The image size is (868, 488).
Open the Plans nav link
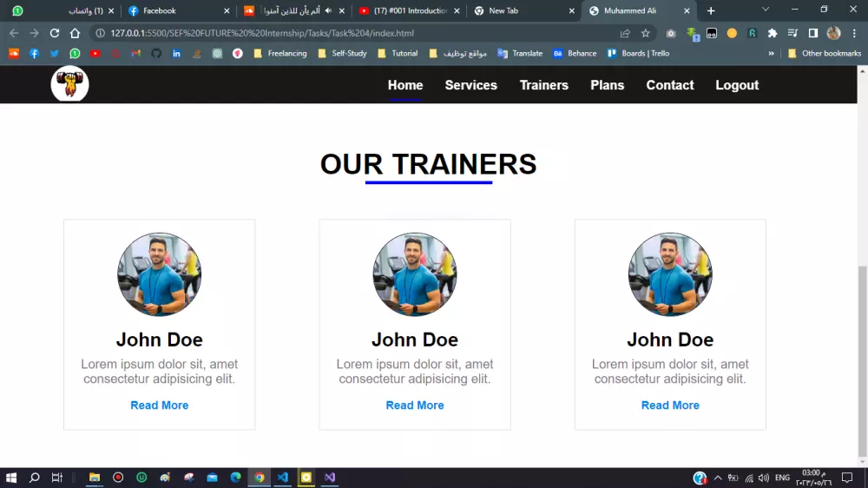pyautogui.click(x=608, y=85)
